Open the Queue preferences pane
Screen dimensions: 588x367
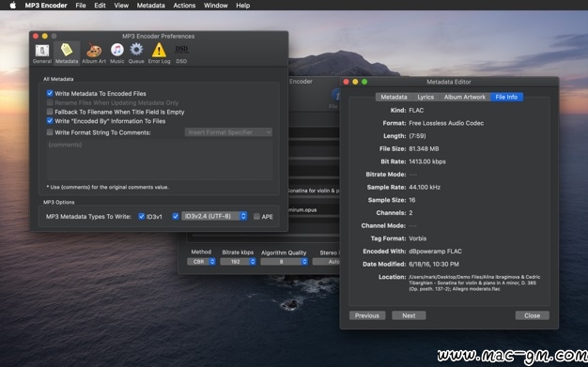pos(136,54)
